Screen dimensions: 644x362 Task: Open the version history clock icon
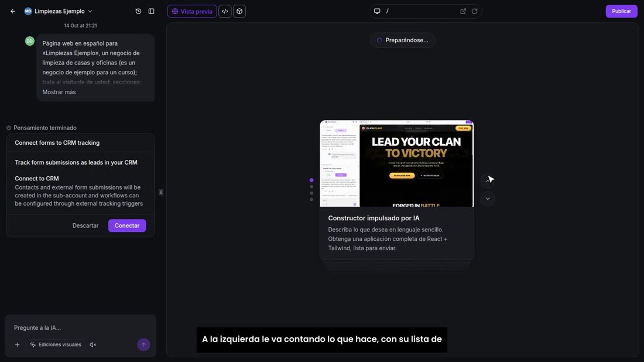point(138,12)
